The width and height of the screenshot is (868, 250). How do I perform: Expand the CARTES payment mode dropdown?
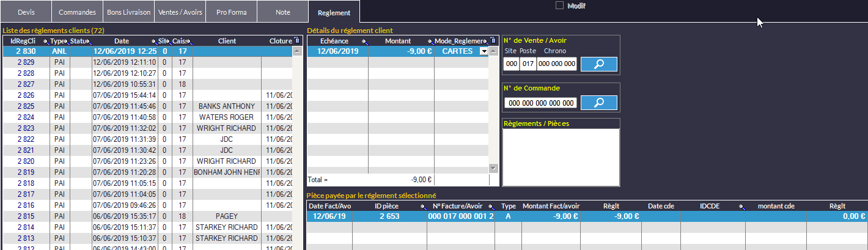coord(484,52)
